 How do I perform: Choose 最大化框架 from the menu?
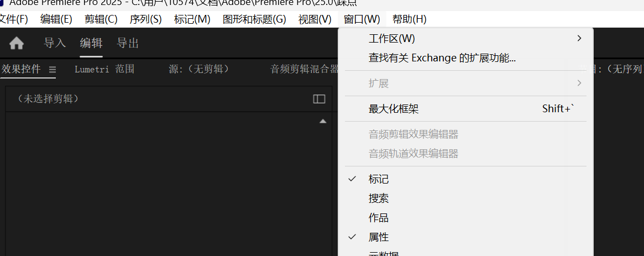pos(465,109)
